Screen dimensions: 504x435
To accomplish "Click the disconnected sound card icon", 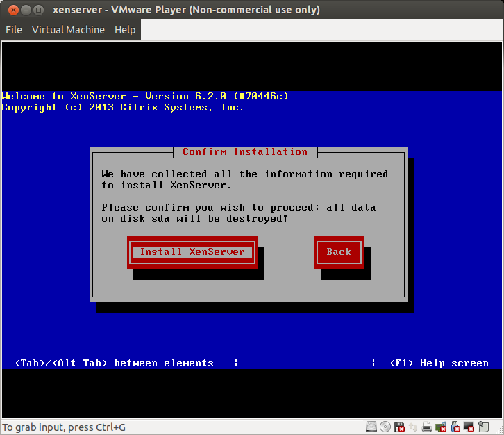I will pos(441,427).
